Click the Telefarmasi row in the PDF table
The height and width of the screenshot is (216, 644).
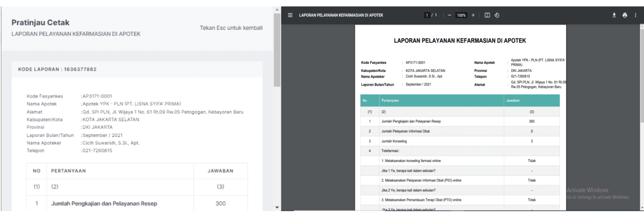pyautogui.click(x=392, y=150)
